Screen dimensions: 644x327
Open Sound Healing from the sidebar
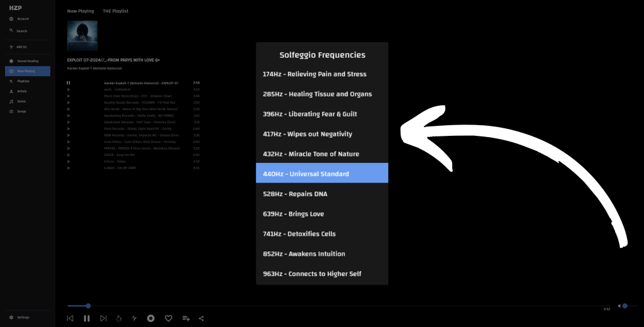click(28, 61)
